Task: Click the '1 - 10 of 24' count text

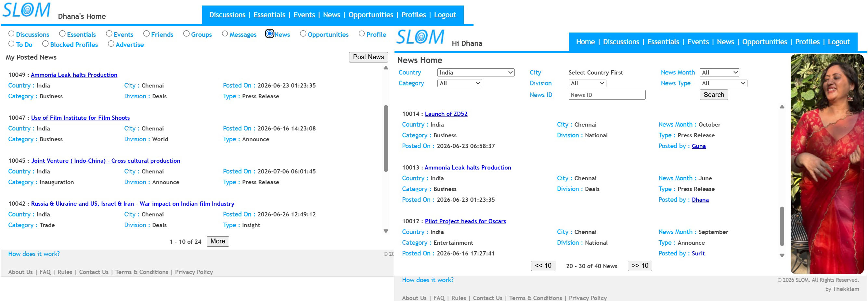Action: pyautogui.click(x=185, y=241)
